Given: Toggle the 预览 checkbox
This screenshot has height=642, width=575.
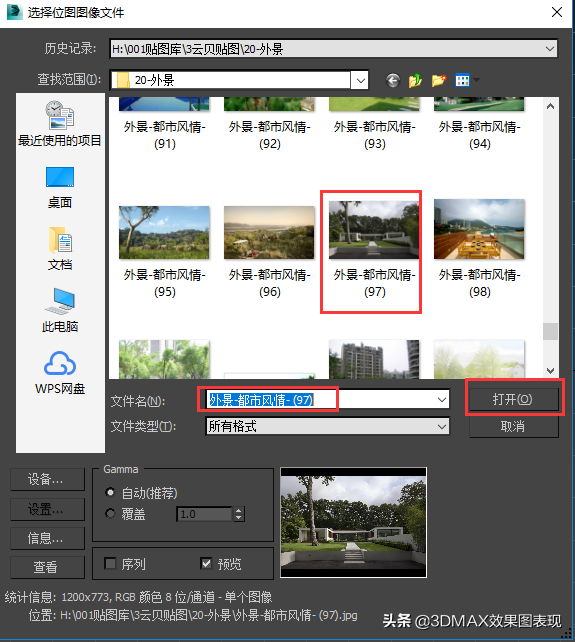Looking at the screenshot, I should point(206,564).
